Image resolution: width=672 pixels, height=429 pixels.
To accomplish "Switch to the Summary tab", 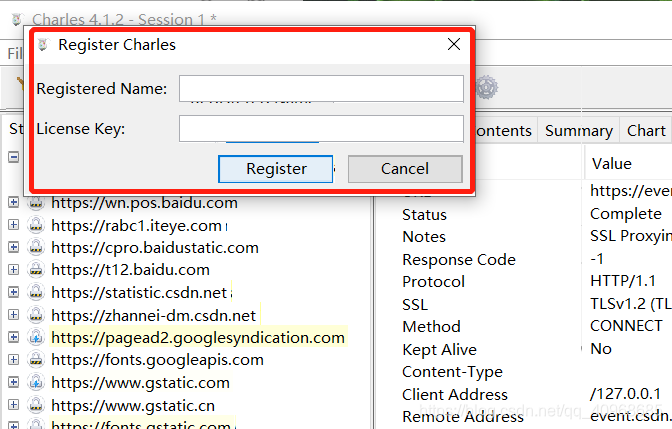I will coord(579,131).
